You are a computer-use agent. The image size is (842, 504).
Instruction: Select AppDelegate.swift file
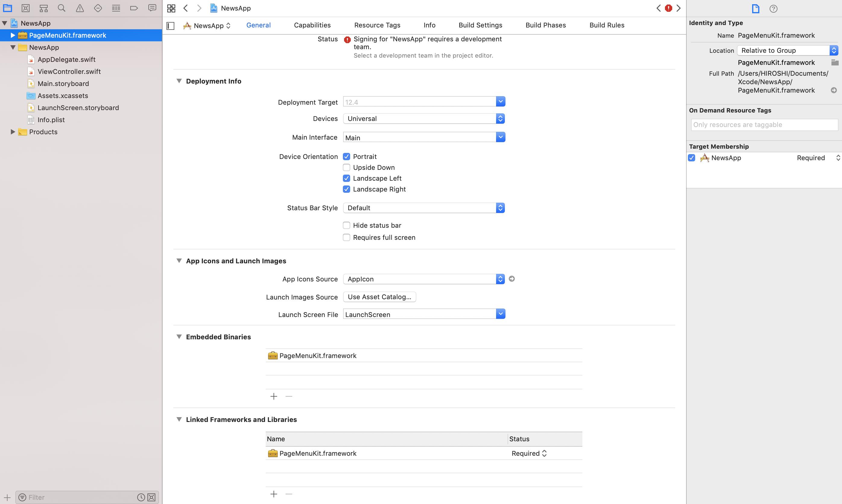(67, 59)
